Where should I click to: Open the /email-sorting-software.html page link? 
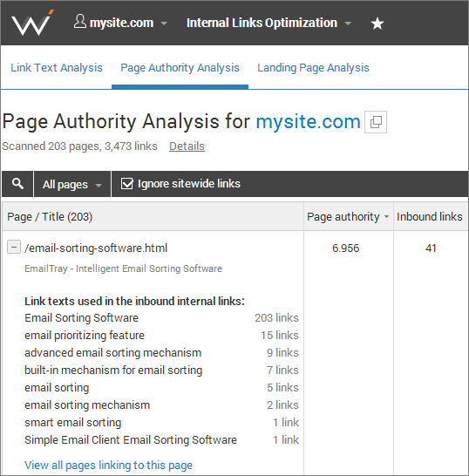tap(96, 248)
